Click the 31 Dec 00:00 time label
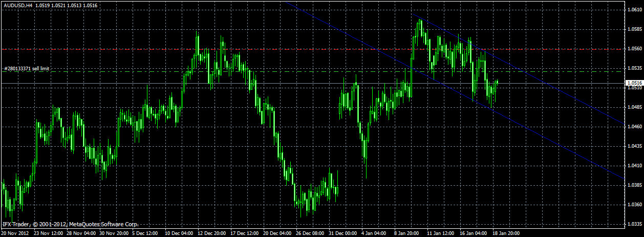Screen dimensions: 644x237 click(x=344, y=233)
